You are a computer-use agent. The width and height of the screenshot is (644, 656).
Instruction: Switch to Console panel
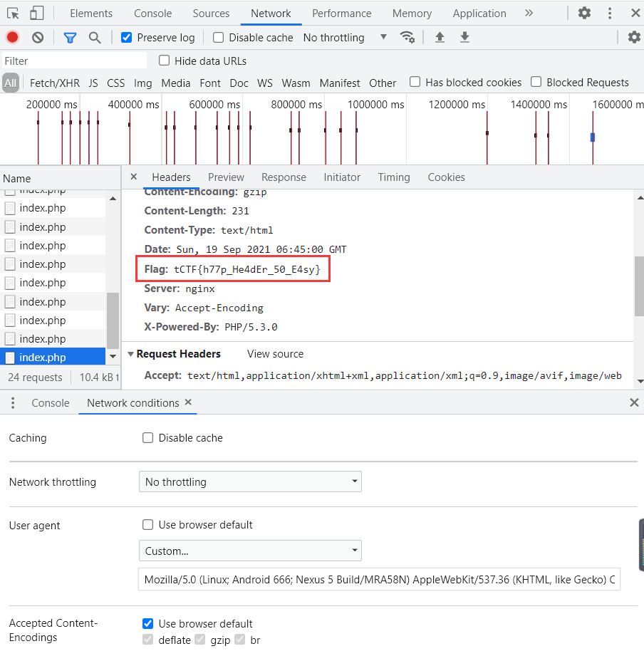152,14
